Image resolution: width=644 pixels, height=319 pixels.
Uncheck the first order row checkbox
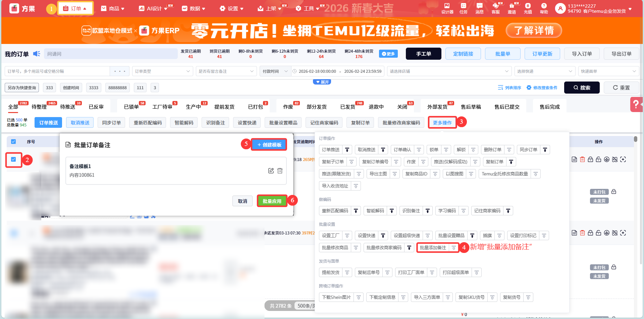(13, 159)
